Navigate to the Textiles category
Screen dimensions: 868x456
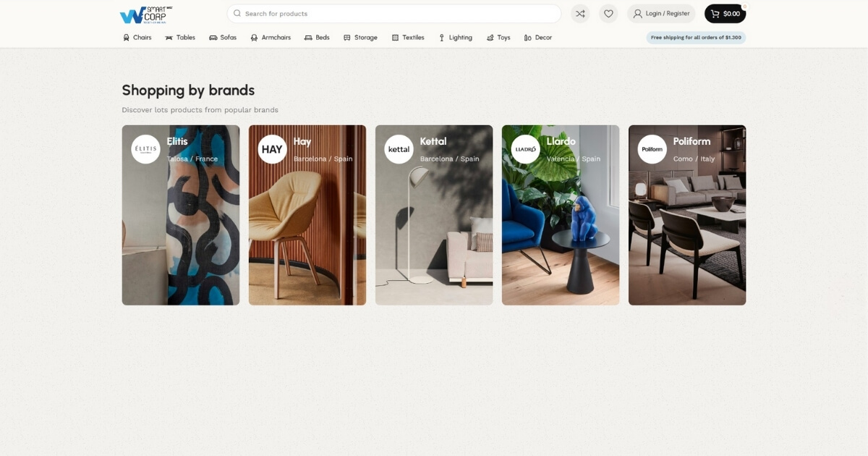tap(408, 38)
